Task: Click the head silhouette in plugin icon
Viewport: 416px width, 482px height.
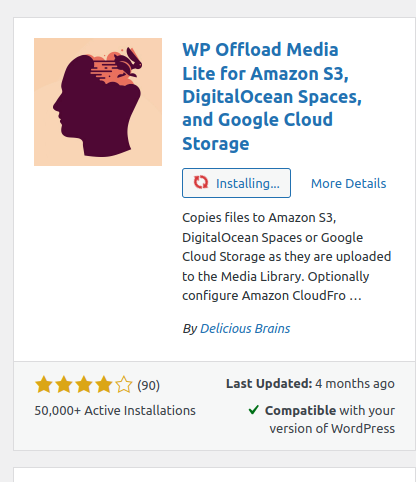Action: pos(97,106)
